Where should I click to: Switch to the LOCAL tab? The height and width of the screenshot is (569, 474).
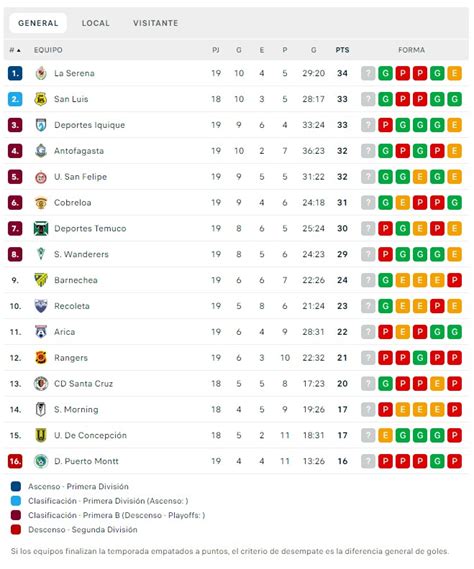(95, 23)
